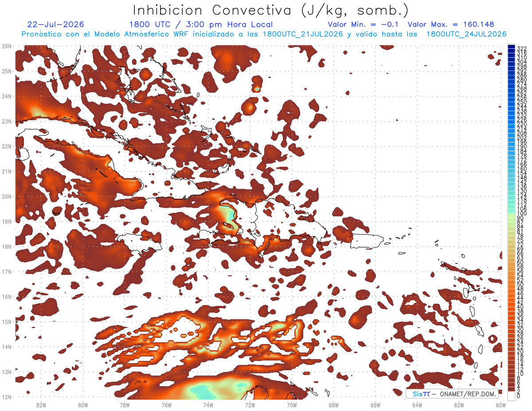Click the 76W longitude label
Viewport: 532px width, 411px height.
166,405
